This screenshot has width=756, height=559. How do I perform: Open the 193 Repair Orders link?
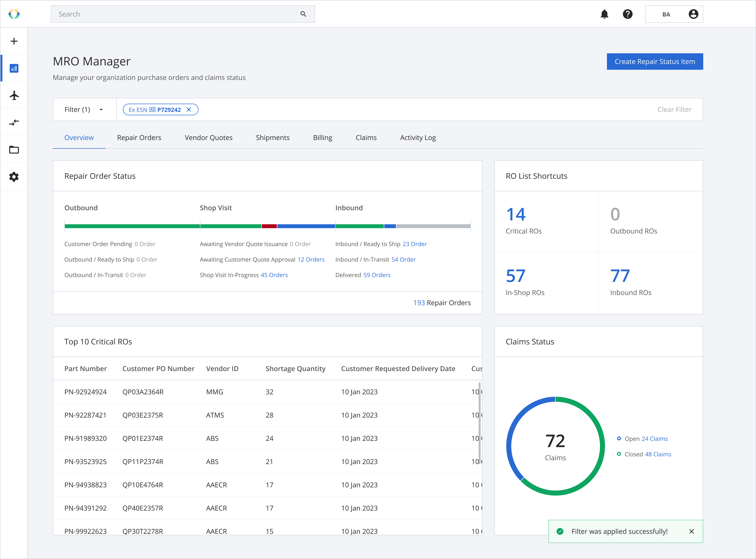pos(419,303)
